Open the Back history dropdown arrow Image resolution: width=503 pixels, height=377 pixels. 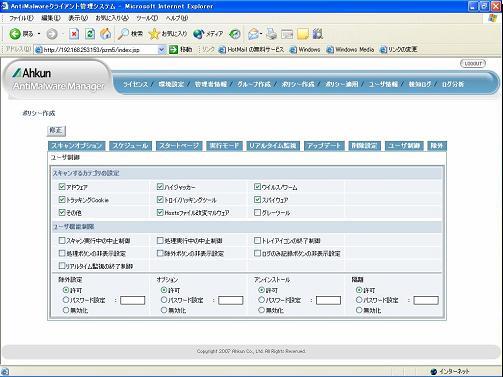39,34
